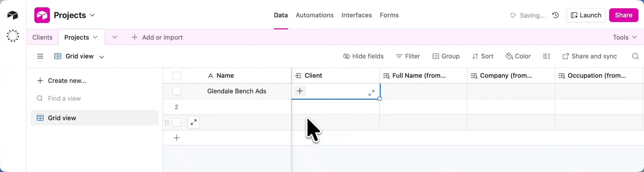This screenshot has width=644, height=172.
Task: Click the Find a view search field
Action: pyautogui.click(x=65, y=98)
